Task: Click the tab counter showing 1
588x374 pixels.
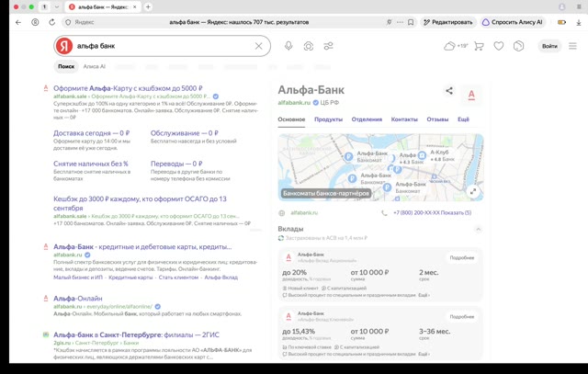Action: pyautogui.click(x=44, y=6)
